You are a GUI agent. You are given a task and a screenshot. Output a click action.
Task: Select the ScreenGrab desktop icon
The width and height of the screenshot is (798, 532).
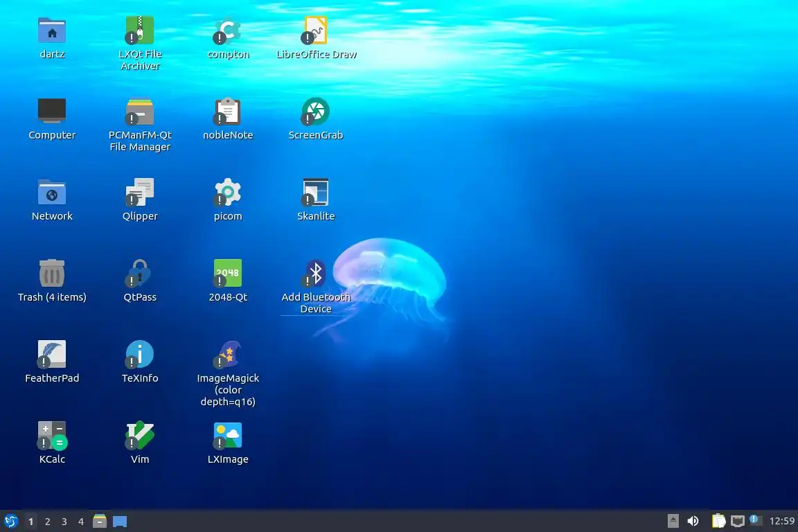point(316,112)
